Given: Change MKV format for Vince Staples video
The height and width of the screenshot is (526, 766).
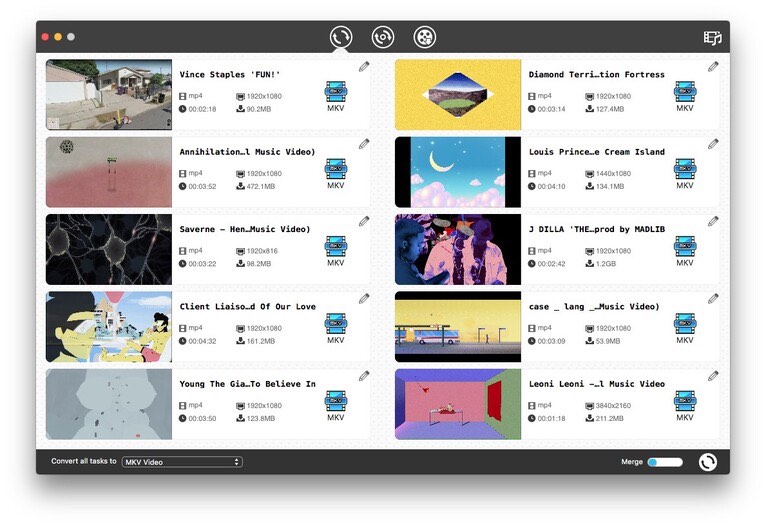Looking at the screenshot, I should [336, 96].
